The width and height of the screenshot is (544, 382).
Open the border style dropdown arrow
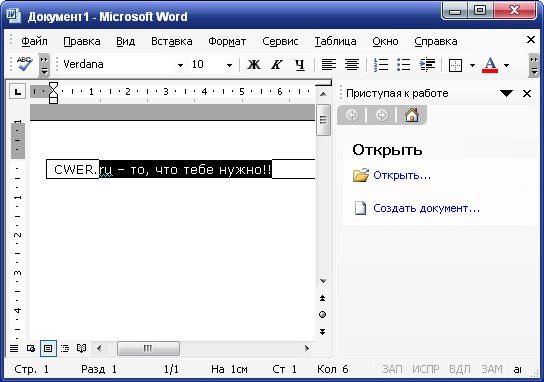[x=472, y=65]
